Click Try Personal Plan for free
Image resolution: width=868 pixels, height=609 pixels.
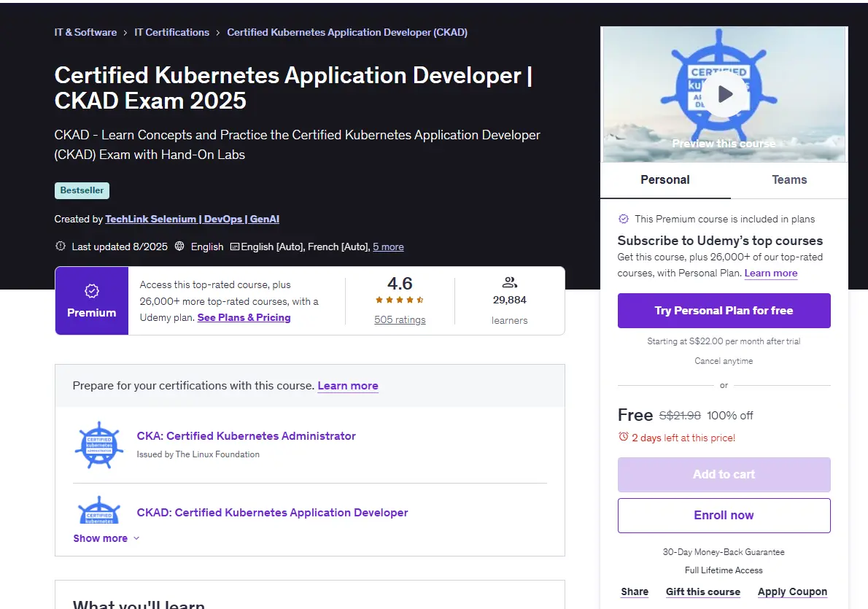click(724, 311)
